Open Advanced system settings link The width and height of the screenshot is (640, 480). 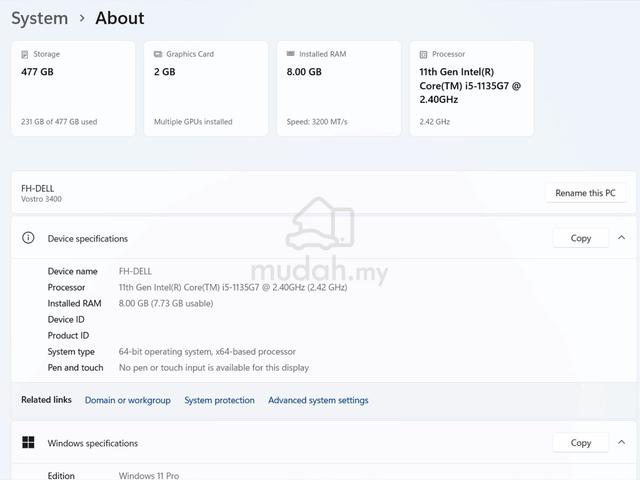[x=318, y=400]
